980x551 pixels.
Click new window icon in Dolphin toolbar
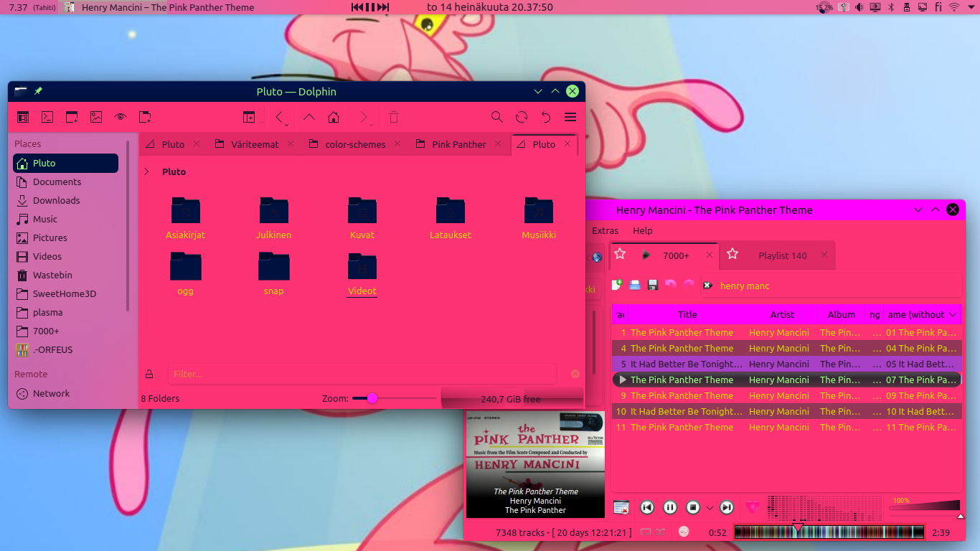[72, 117]
